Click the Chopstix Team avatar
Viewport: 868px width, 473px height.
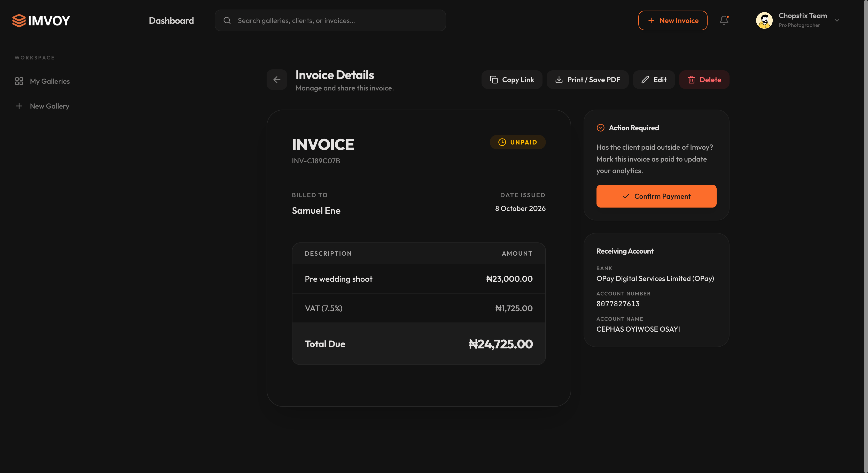click(764, 21)
